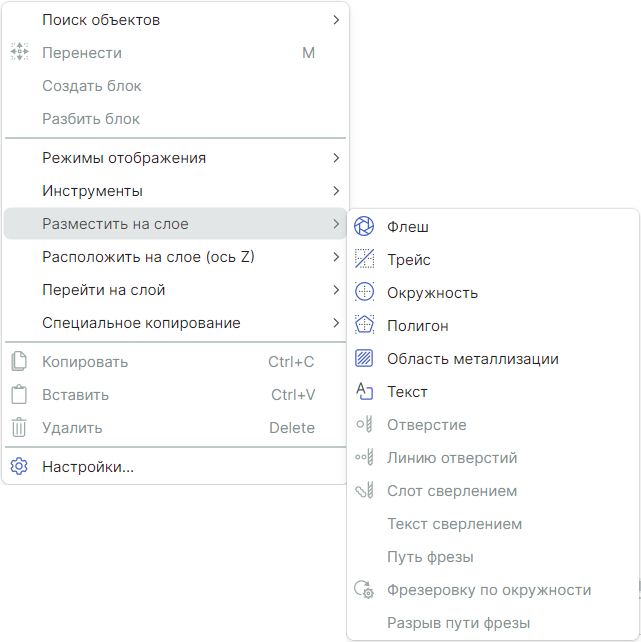The height and width of the screenshot is (642, 641).
Task: Expand the Поиск объектов submenu arrow
Action: tap(336, 20)
